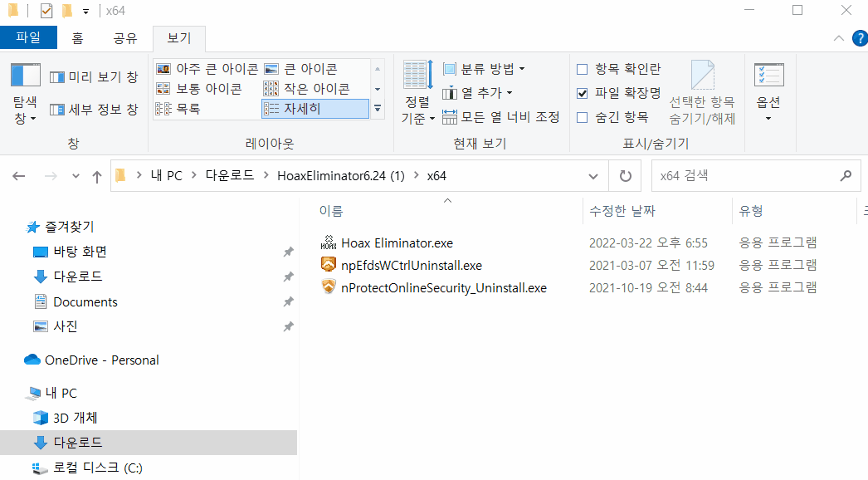868x480 pixels.
Task: Select details (자세히) layout
Action: [x=315, y=109]
